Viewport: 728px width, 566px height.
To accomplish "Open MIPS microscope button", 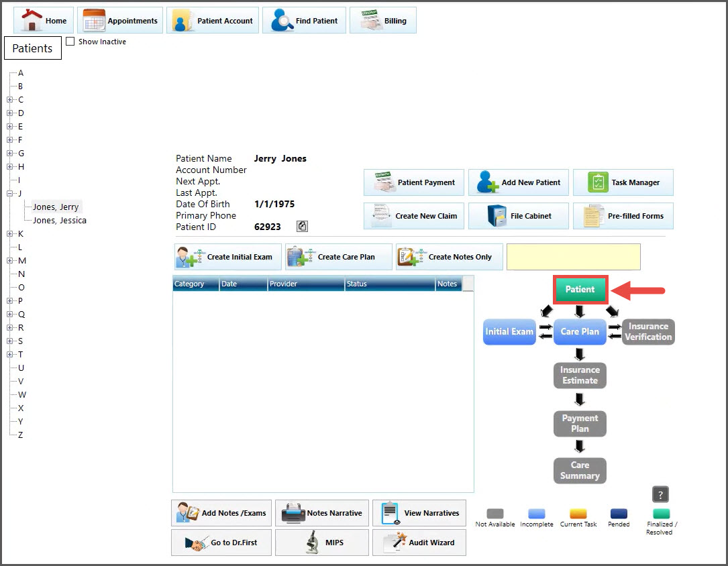I will tap(322, 543).
